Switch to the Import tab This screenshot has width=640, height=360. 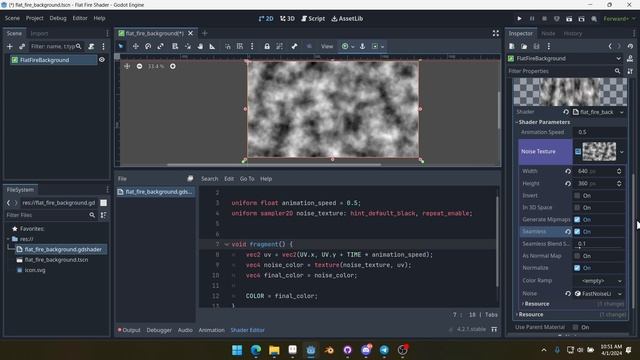[x=39, y=33]
